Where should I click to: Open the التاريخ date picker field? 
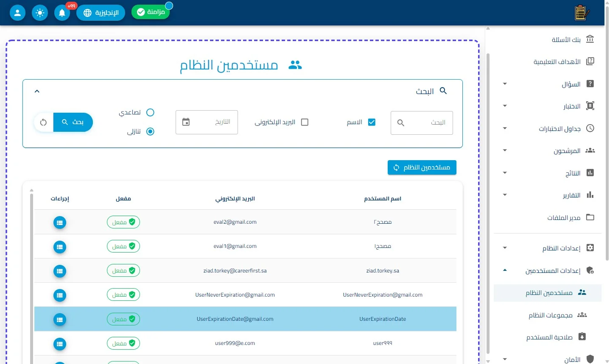(x=207, y=122)
